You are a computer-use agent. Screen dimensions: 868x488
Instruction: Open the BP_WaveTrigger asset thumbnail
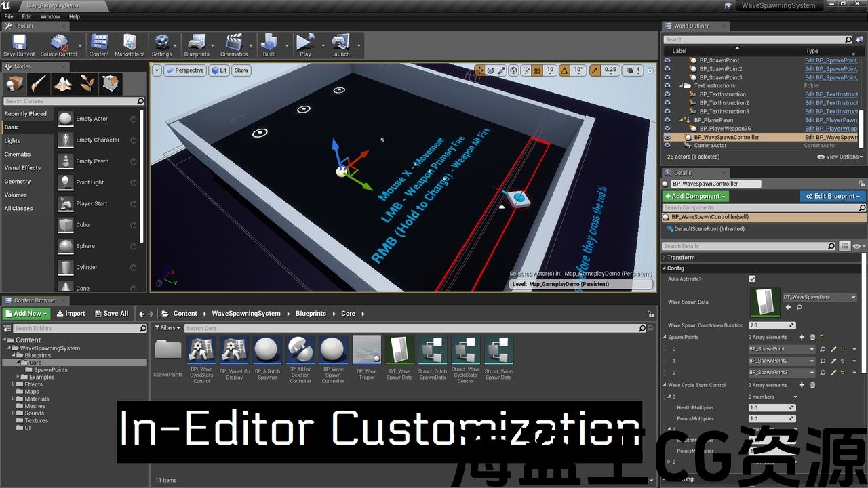[x=366, y=350]
